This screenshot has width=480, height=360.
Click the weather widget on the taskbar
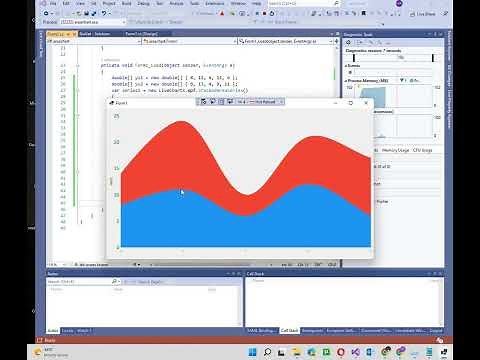[x=50, y=352]
